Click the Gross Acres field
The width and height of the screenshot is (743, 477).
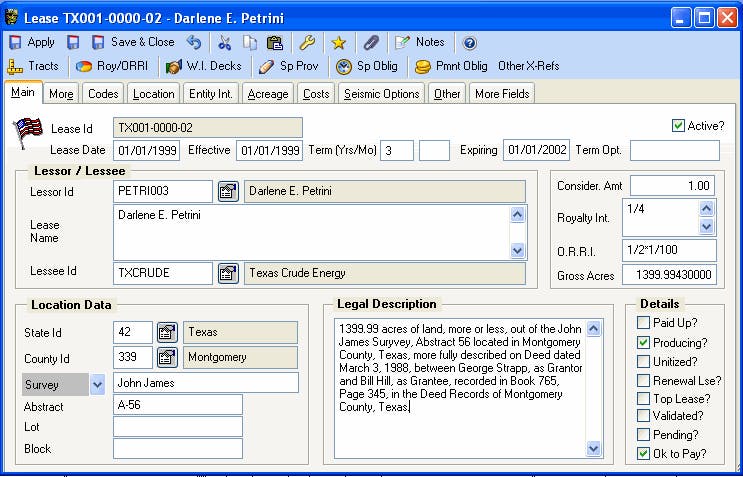pos(669,275)
